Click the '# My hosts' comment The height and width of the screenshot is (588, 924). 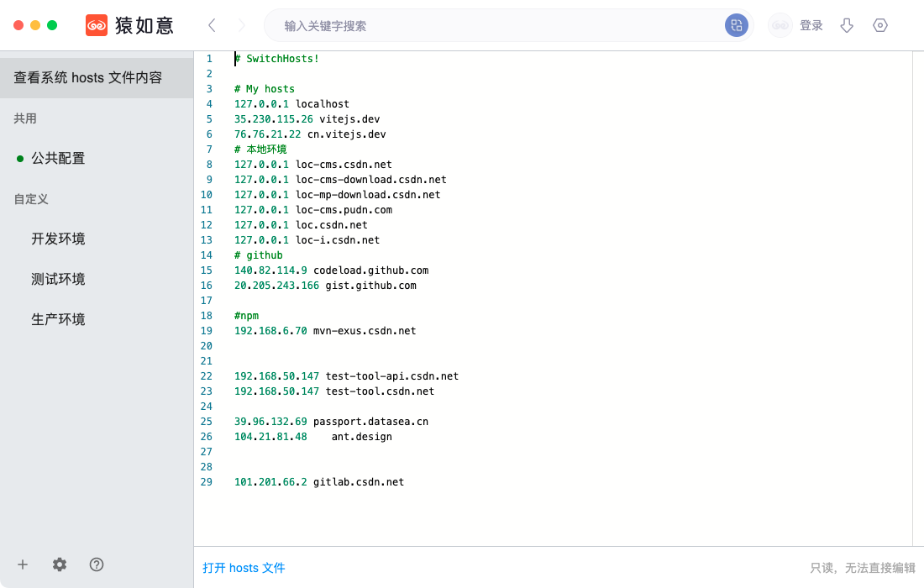(x=265, y=89)
